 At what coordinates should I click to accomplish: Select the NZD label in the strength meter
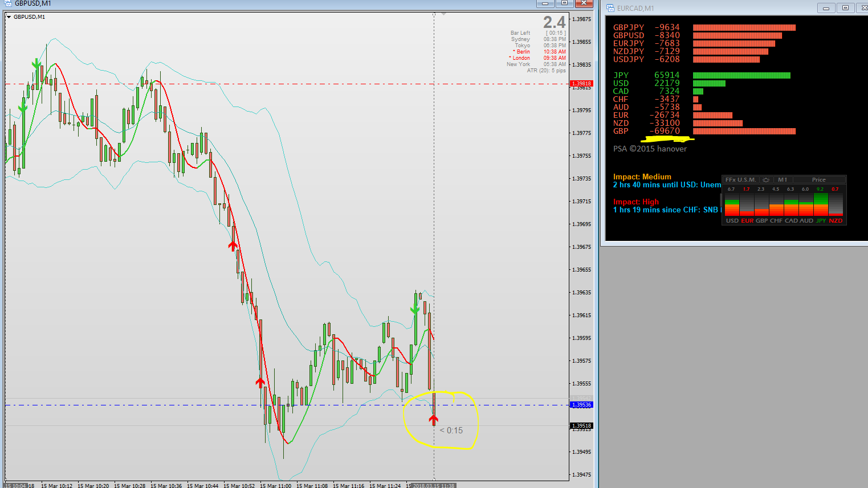click(836, 221)
